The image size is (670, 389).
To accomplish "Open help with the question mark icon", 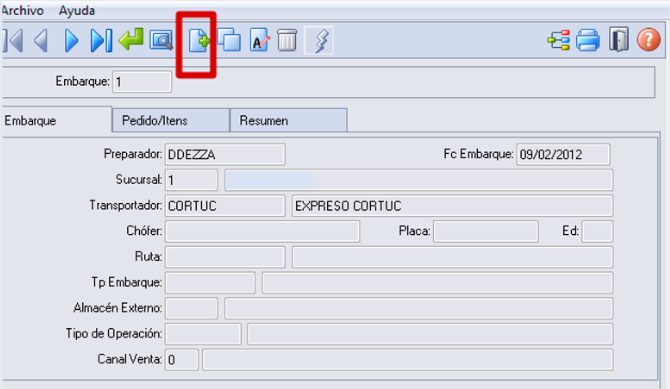I will click(x=649, y=40).
